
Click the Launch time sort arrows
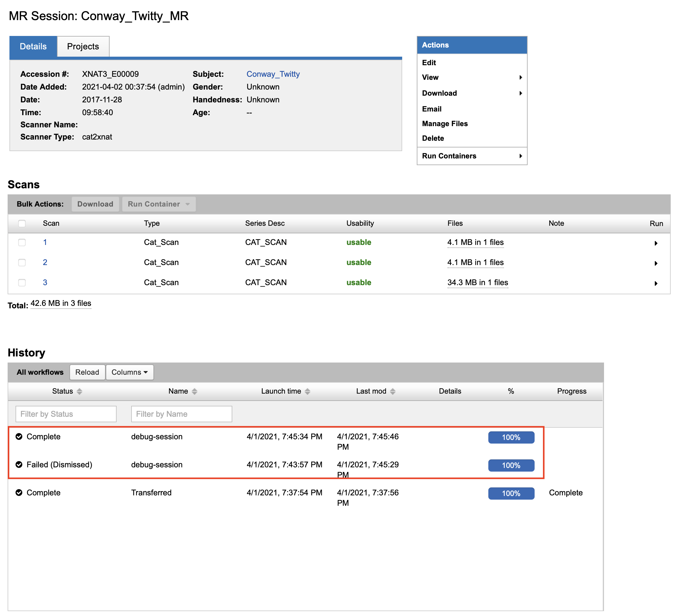click(x=307, y=391)
